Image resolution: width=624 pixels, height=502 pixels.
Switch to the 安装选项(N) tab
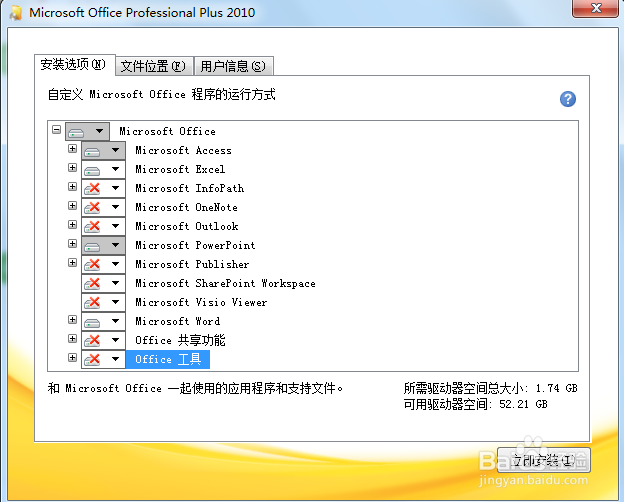tap(74, 64)
